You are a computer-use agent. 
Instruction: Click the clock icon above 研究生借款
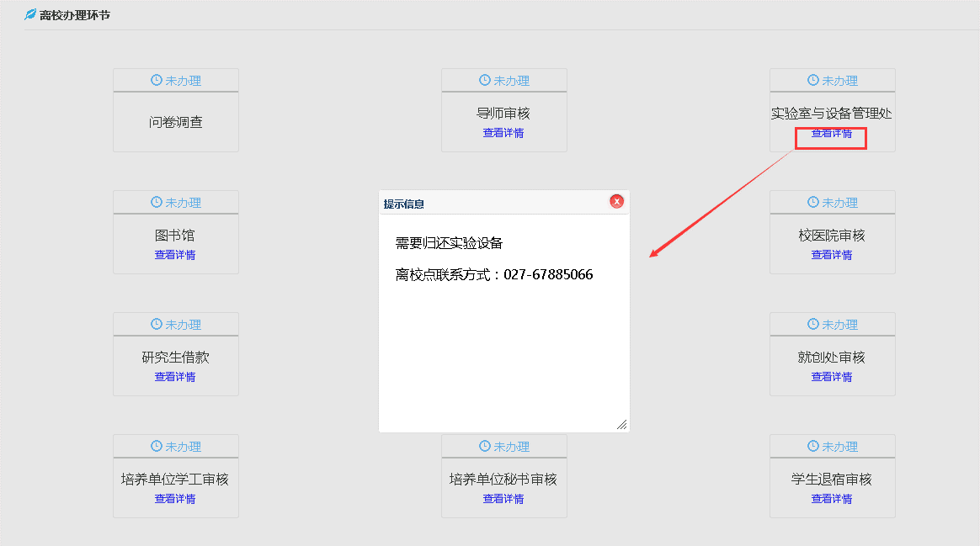(156, 324)
